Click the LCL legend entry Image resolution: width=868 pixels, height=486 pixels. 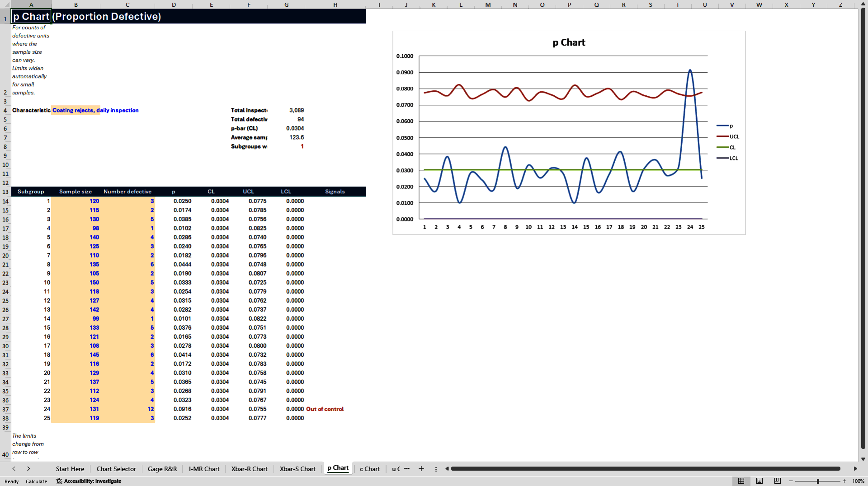click(x=727, y=158)
